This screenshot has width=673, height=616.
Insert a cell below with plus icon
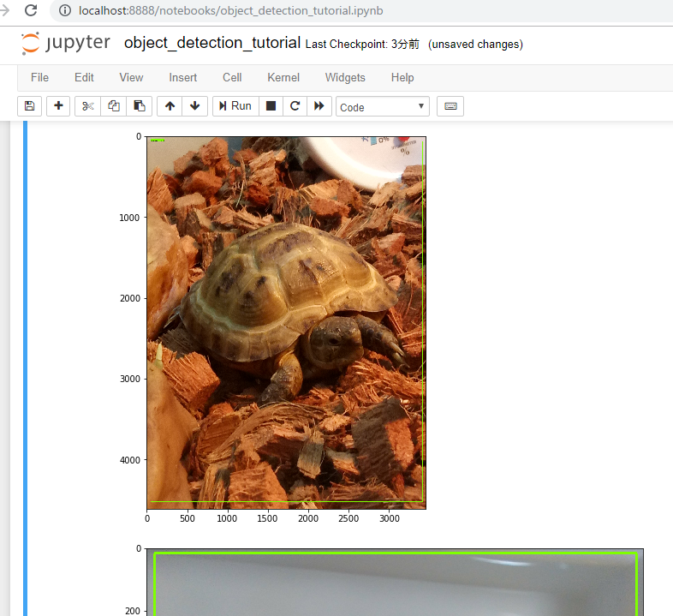[58, 106]
